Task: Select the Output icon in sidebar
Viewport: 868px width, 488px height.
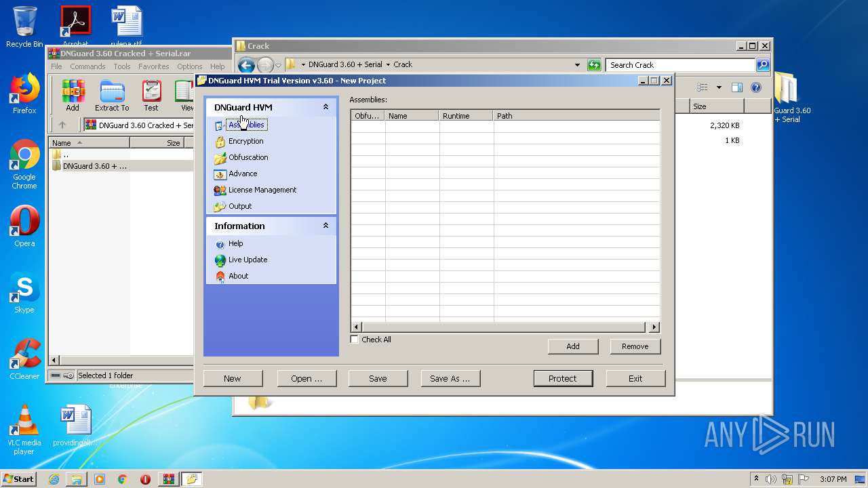Action: pyautogui.click(x=220, y=206)
